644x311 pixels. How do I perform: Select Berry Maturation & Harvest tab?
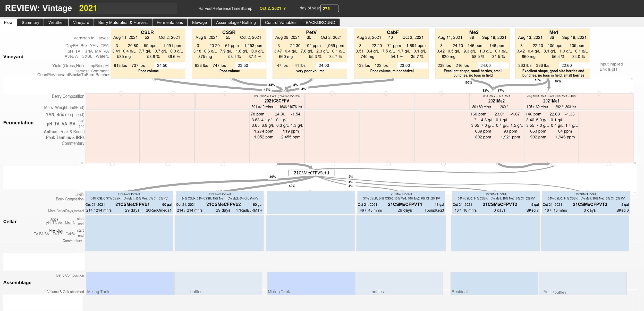pos(123,22)
